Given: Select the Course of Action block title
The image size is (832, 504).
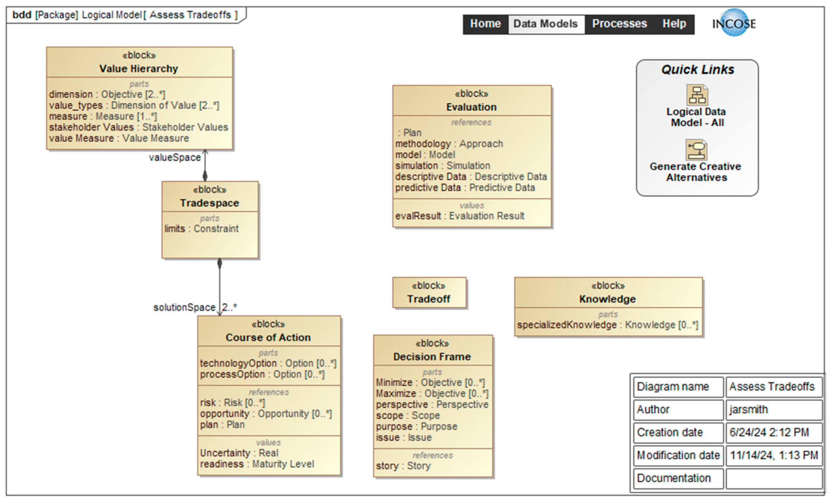Looking at the screenshot, I should (268, 337).
